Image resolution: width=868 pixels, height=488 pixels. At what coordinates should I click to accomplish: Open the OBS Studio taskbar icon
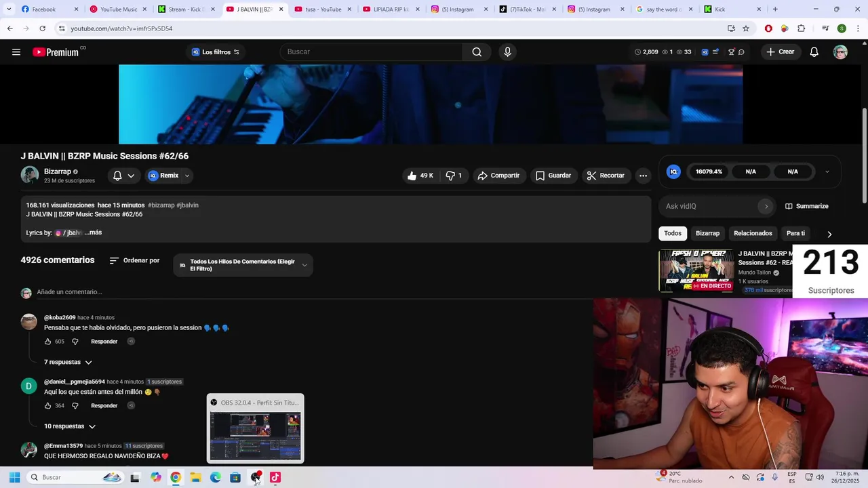pos(256,477)
